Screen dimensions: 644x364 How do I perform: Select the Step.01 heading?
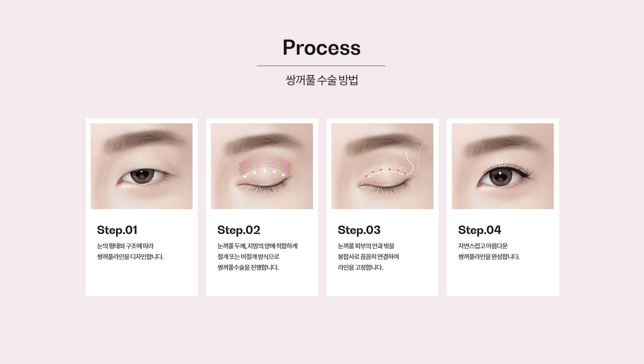117,230
